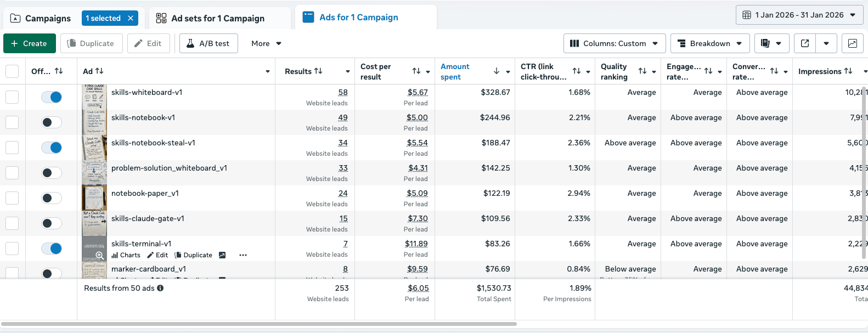Open three-dot menu for skills-terminal-v1
Screen dimensions: 868x333
point(243,255)
